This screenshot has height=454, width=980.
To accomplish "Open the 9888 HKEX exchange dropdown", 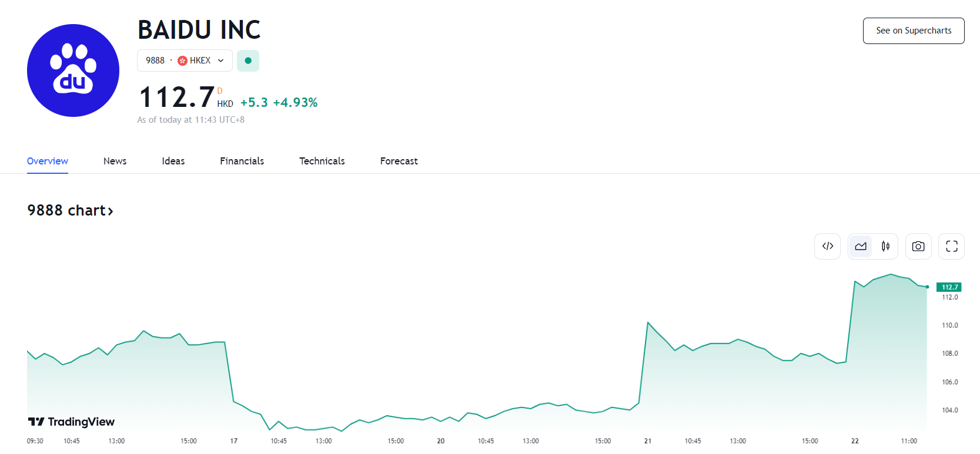I will 185,60.
